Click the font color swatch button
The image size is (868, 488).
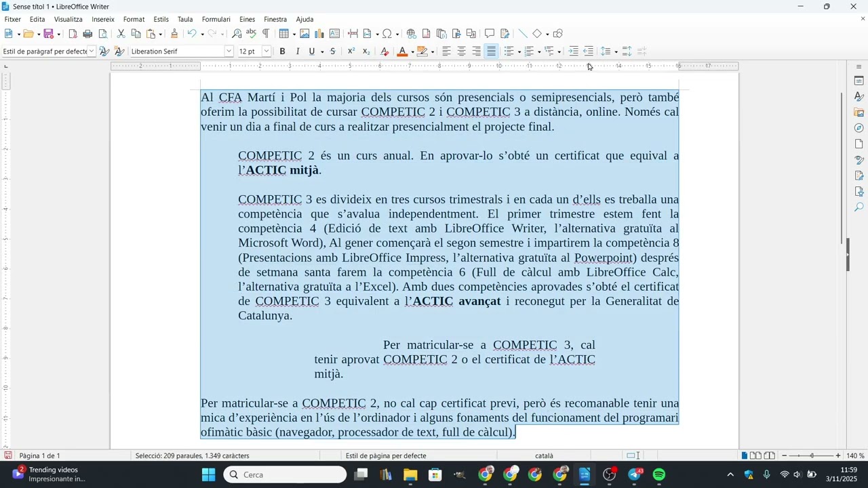[x=402, y=52]
